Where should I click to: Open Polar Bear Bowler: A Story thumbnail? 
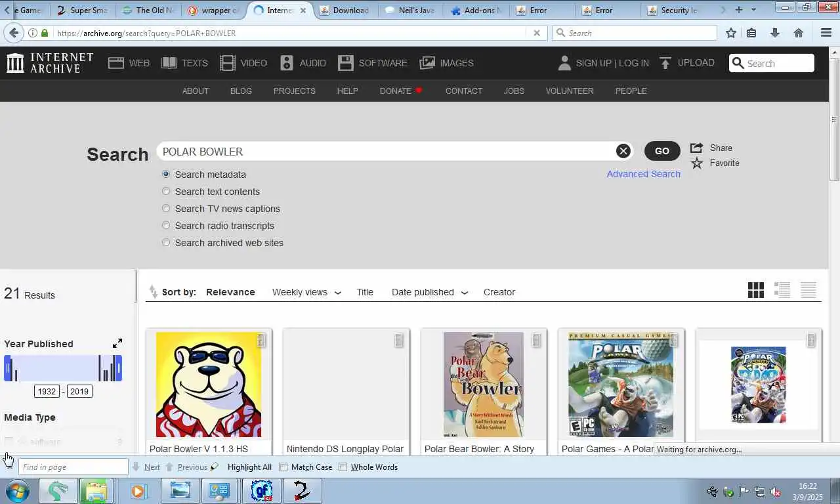point(484,385)
